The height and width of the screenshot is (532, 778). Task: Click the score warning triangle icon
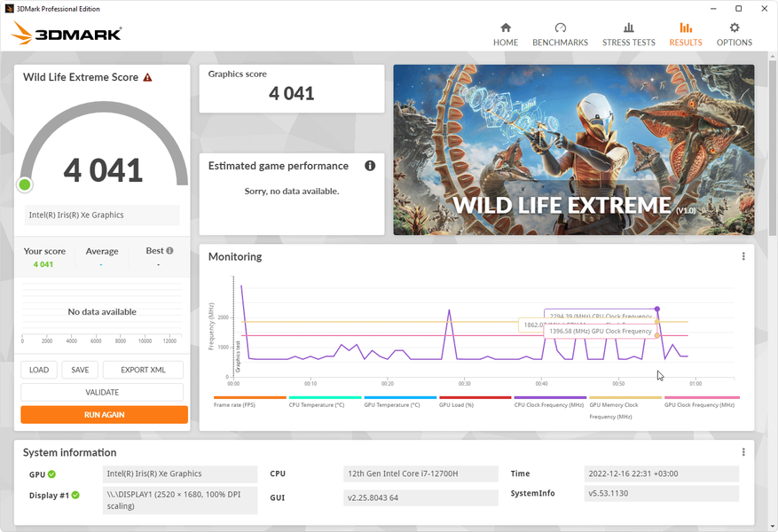point(147,77)
